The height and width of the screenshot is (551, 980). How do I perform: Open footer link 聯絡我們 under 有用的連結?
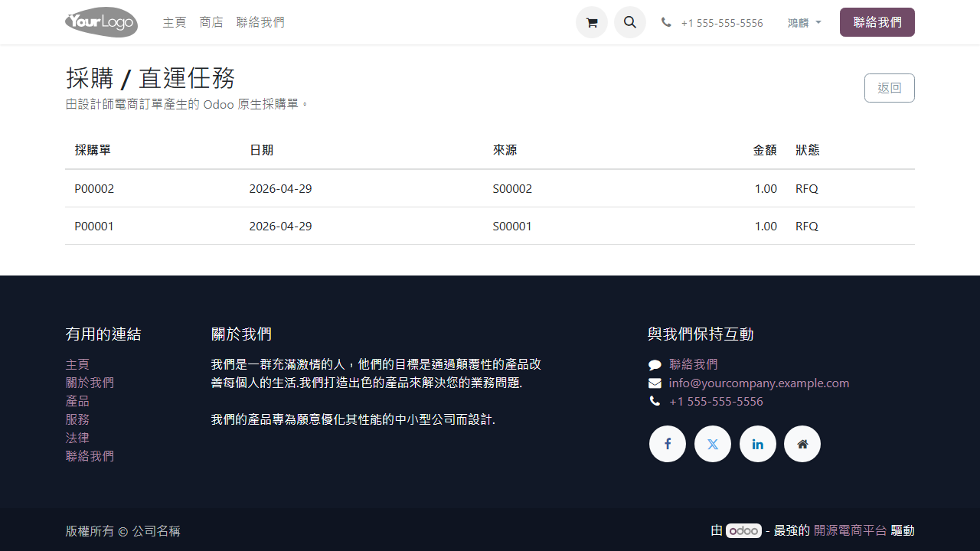coord(90,456)
